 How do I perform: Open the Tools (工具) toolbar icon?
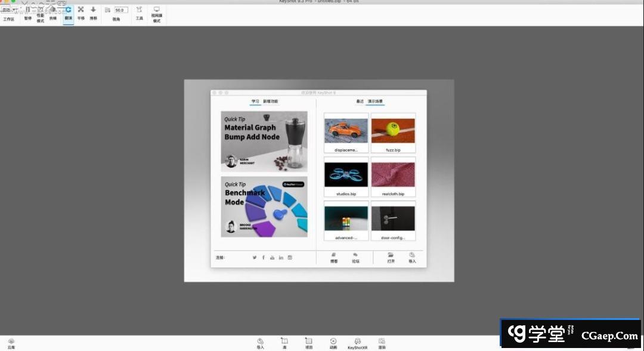(139, 10)
